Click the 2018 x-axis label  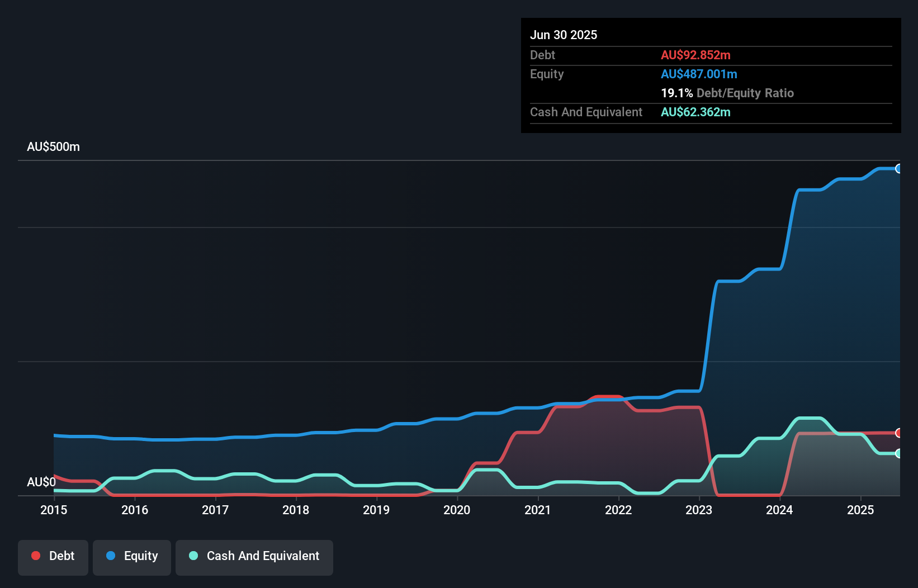[296, 510]
